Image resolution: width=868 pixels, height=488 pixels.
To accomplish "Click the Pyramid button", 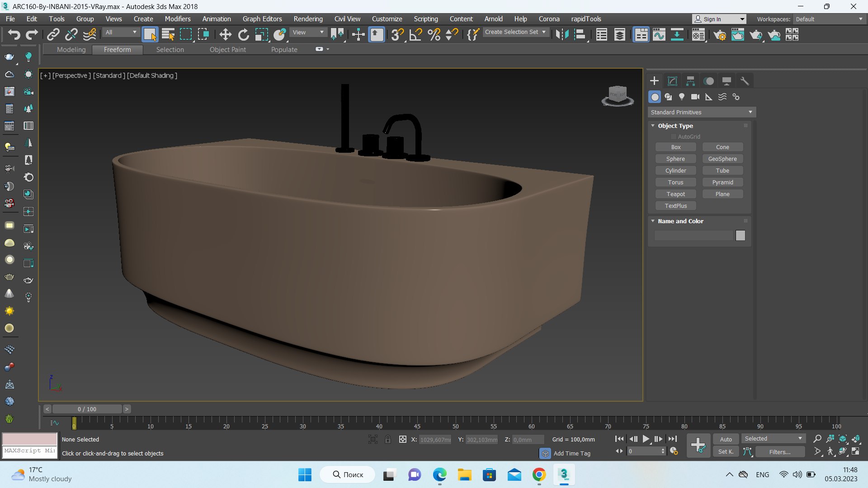I will point(722,182).
